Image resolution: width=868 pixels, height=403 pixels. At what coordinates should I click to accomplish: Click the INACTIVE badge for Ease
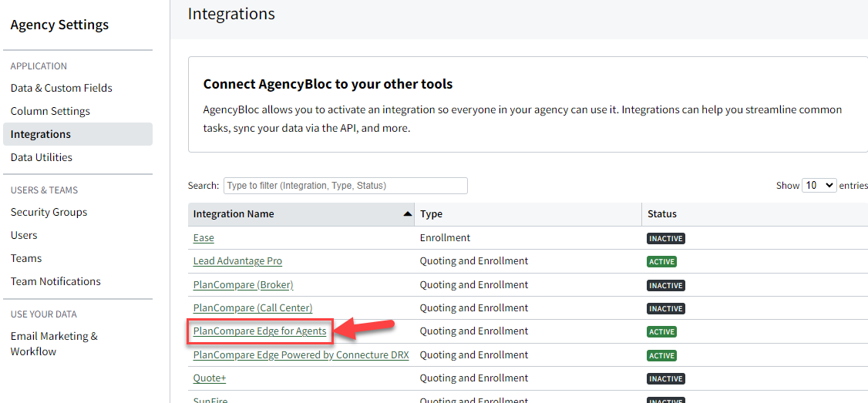[667, 239]
